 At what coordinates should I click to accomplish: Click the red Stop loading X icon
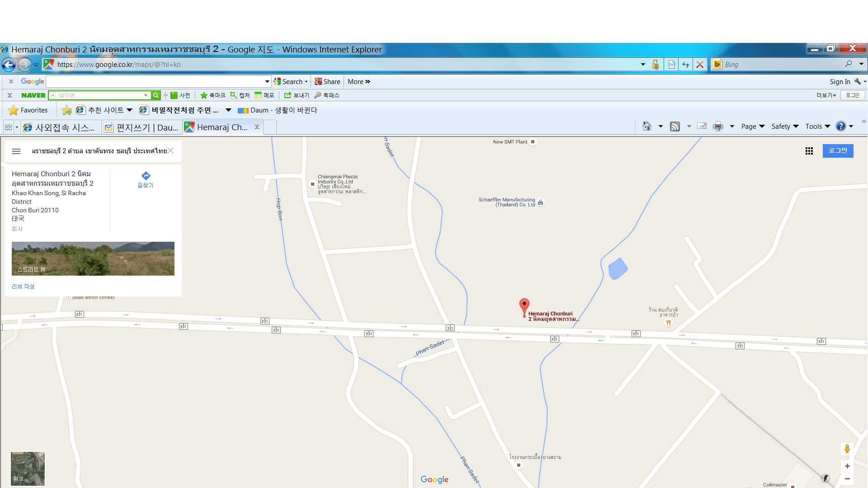699,65
